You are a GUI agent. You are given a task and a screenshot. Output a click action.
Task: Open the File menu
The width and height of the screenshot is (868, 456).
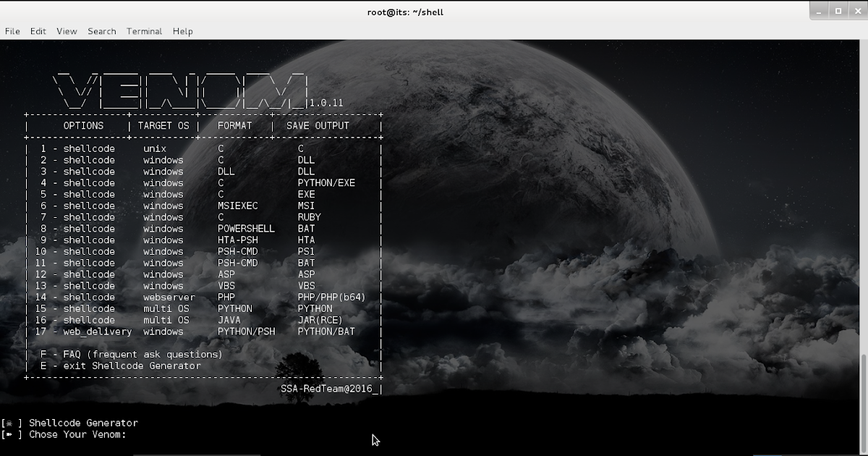click(x=12, y=31)
